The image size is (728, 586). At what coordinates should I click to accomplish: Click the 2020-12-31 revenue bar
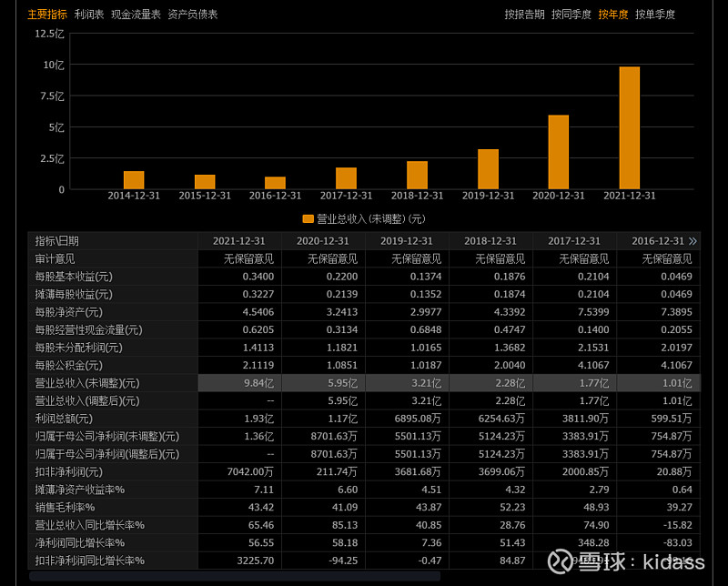click(x=559, y=152)
